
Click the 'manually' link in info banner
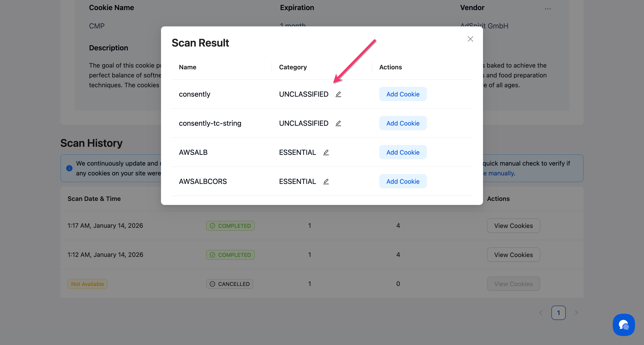click(x=500, y=173)
